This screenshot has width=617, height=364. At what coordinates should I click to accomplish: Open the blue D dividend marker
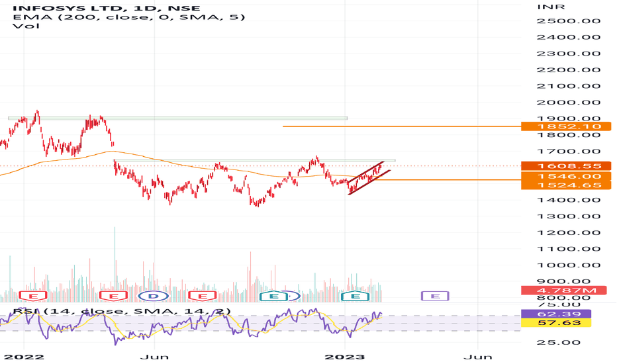[154, 296]
